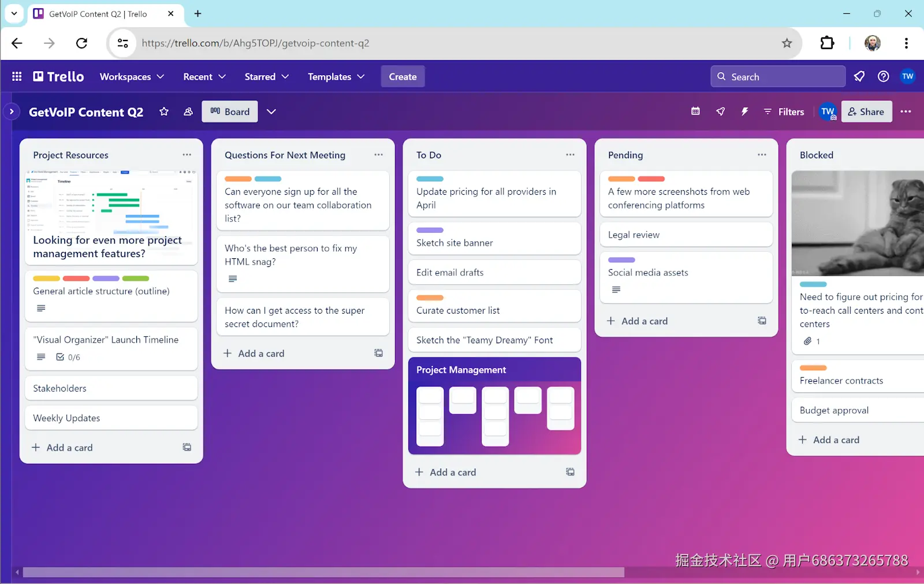Open browser extensions puzzle icon
924x584 pixels.
(x=827, y=43)
